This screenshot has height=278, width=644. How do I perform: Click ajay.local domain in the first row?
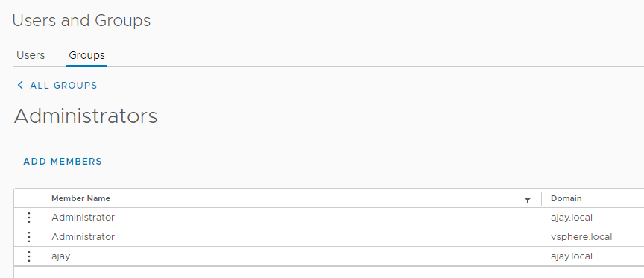[x=571, y=218]
